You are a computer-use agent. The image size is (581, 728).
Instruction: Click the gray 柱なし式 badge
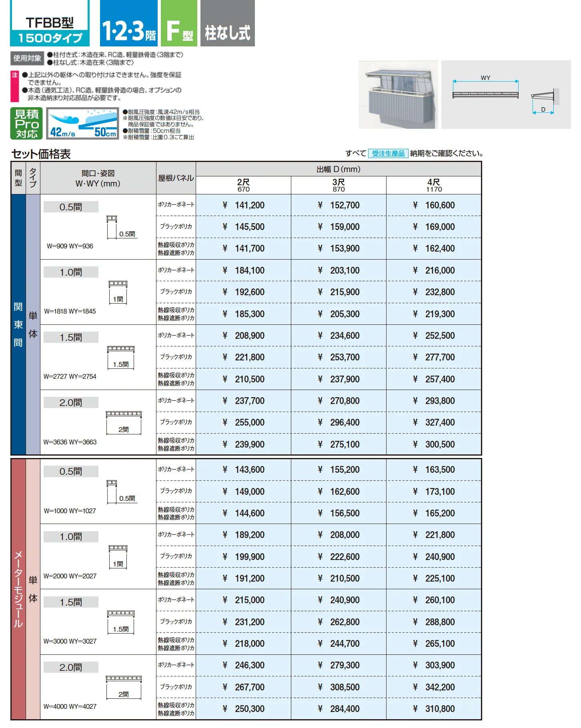228,23
